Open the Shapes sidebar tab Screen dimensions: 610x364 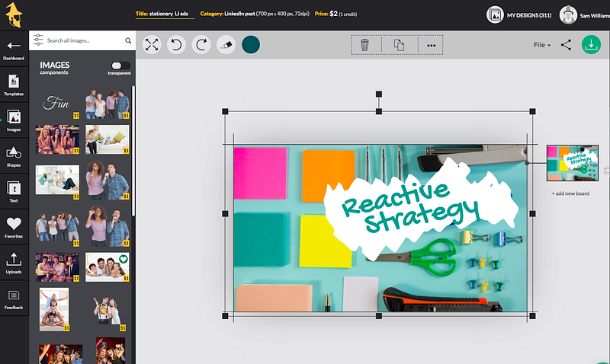[x=14, y=156]
